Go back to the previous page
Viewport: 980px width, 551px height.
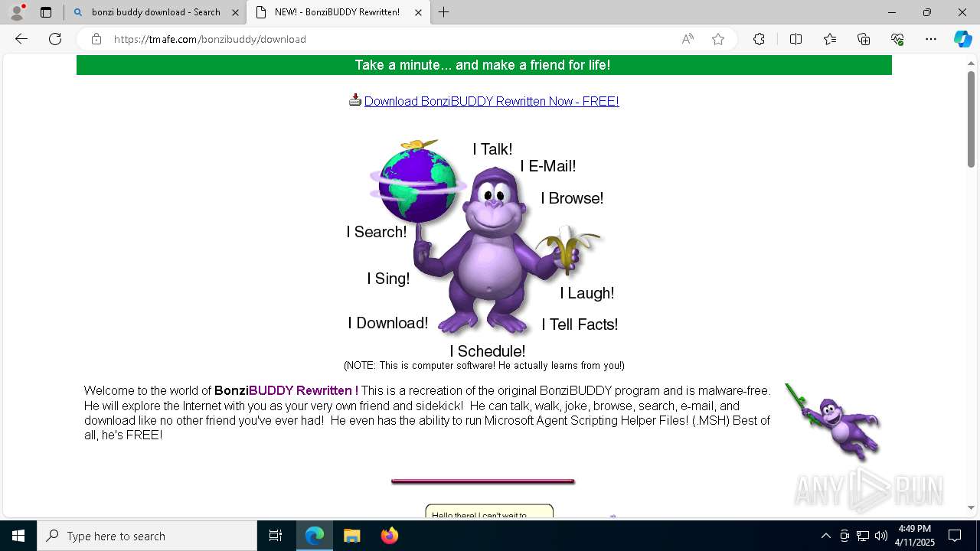(x=21, y=39)
